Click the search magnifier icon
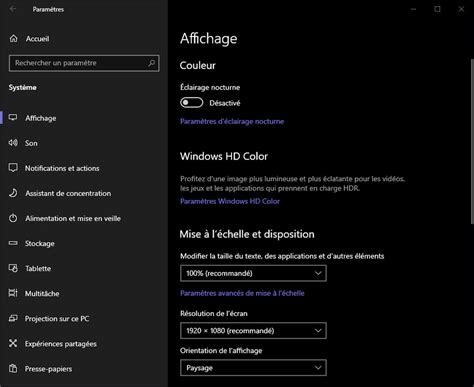 coord(152,63)
